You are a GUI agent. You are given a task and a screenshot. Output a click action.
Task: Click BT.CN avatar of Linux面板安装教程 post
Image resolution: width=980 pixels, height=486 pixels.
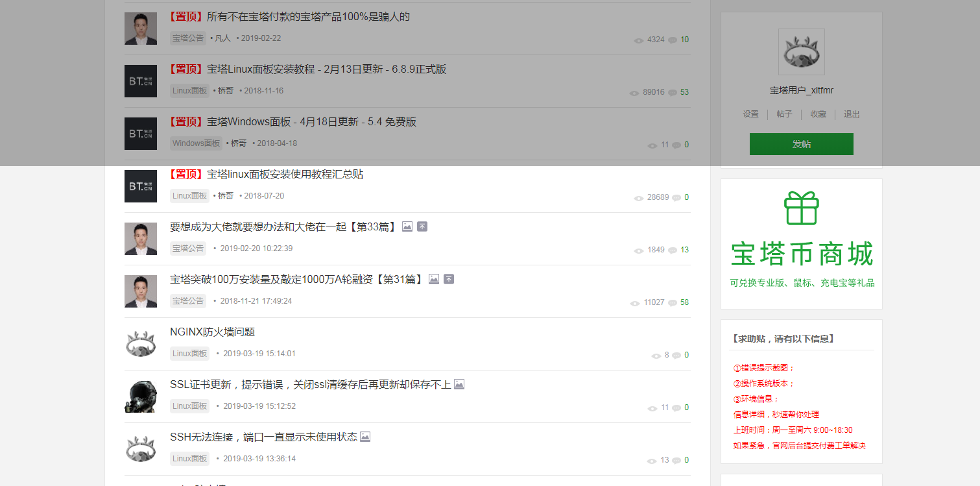point(141,81)
